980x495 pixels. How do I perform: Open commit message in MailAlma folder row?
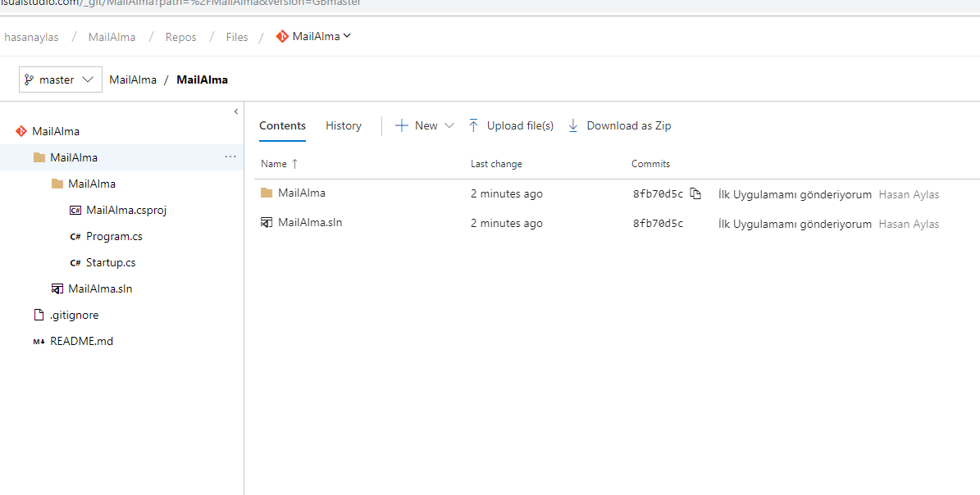click(795, 195)
